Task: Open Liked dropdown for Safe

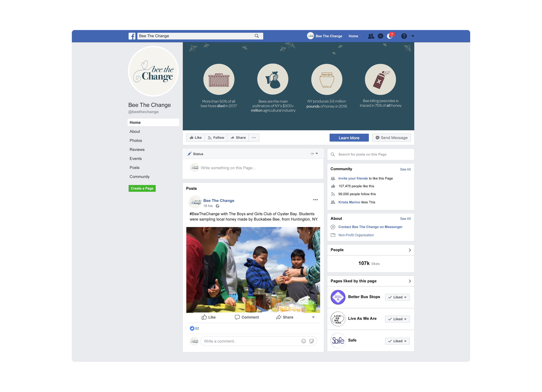Action: [x=397, y=341]
